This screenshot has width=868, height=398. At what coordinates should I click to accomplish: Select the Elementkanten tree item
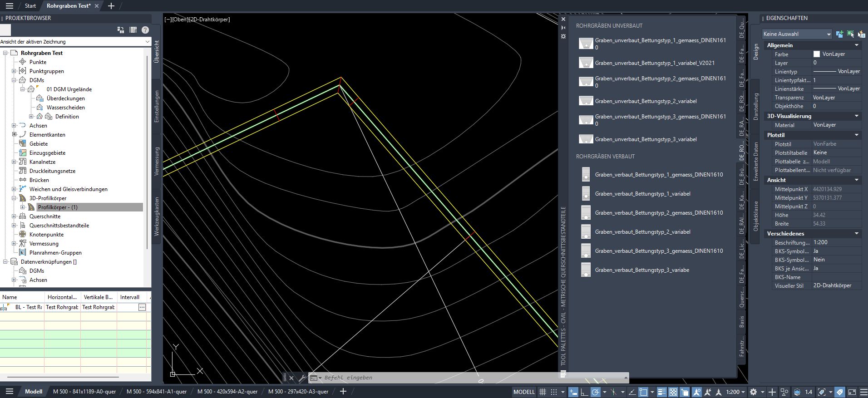pos(47,135)
